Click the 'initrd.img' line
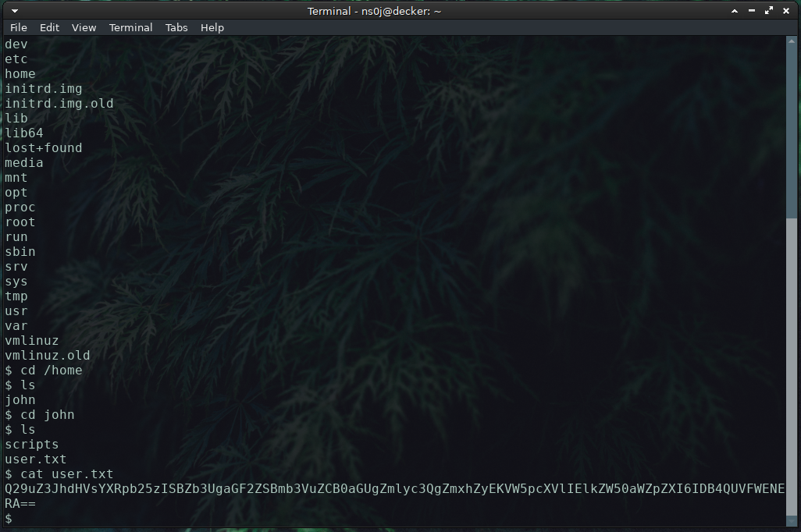The height and width of the screenshot is (532, 801). click(x=44, y=89)
